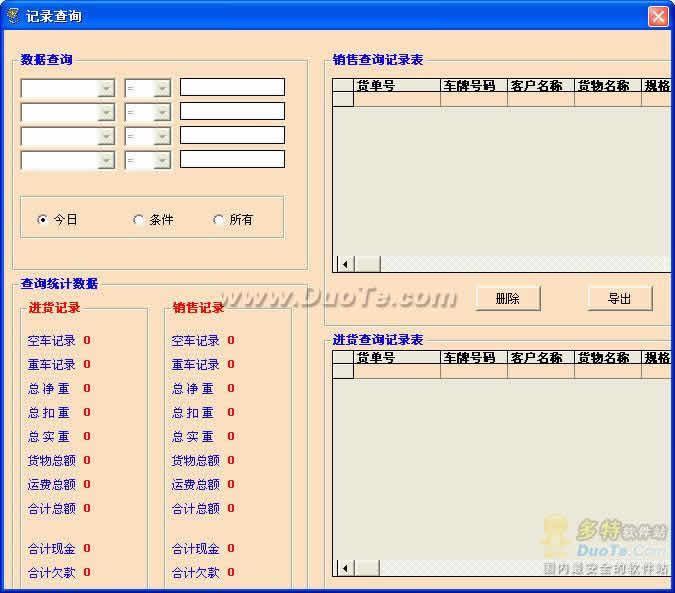Select the 今日 radio option
The height and width of the screenshot is (593, 675).
click(x=42, y=220)
